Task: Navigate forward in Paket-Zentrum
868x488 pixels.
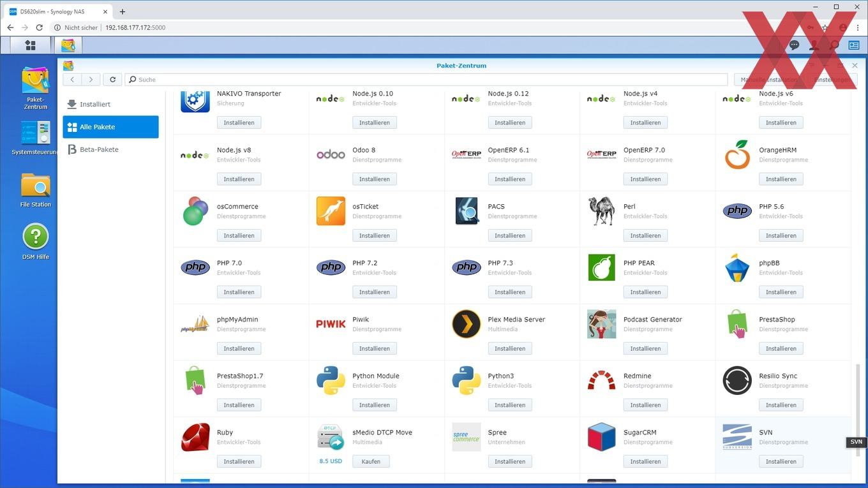Action: coord(91,80)
